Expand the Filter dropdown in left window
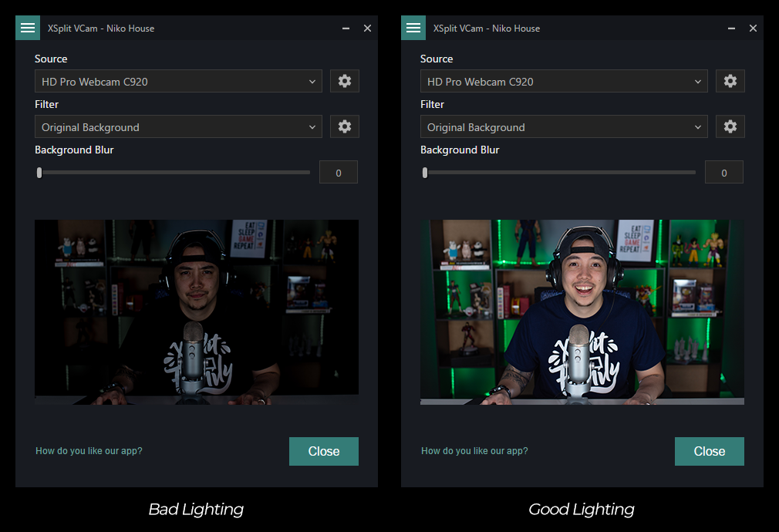This screenshot has height=532, width=779. point(178,127)
